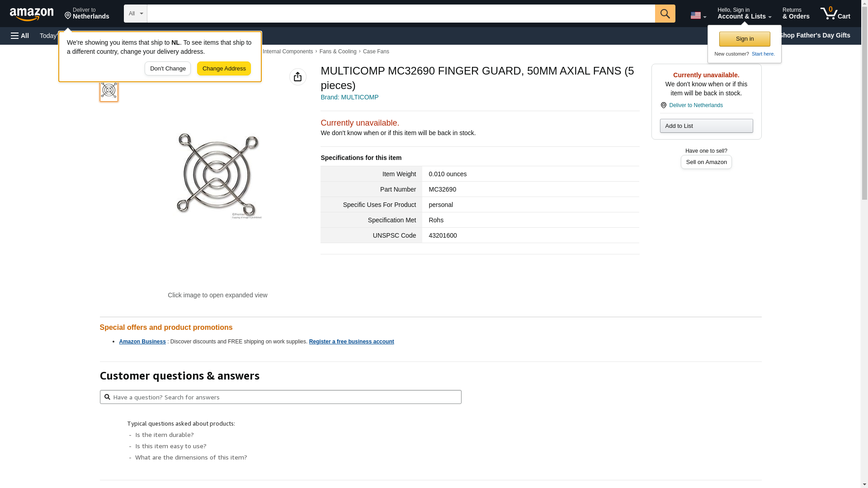The width and height of the screenshot is (868, 488).
Task: Open the Brand: MULTICOMP link
Action: coord(349,97)
